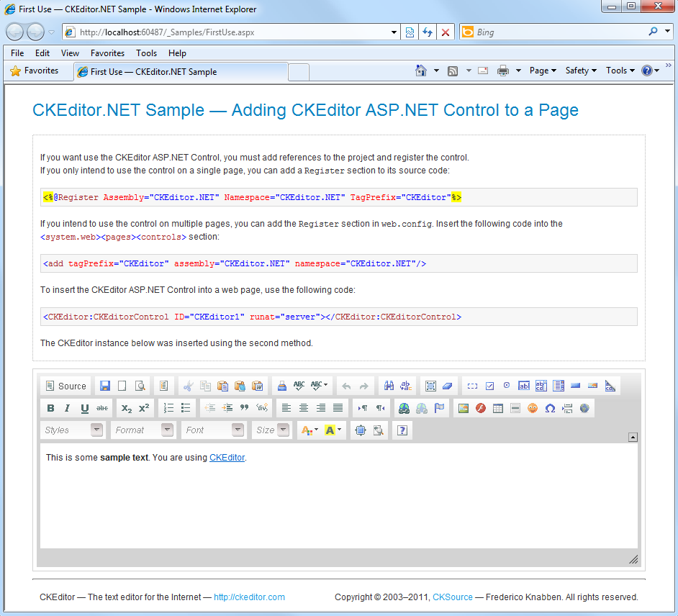This screenshot has height=616, width=678.
Task: Toggle Strikethrough formatting
Action: pos(102,408)
